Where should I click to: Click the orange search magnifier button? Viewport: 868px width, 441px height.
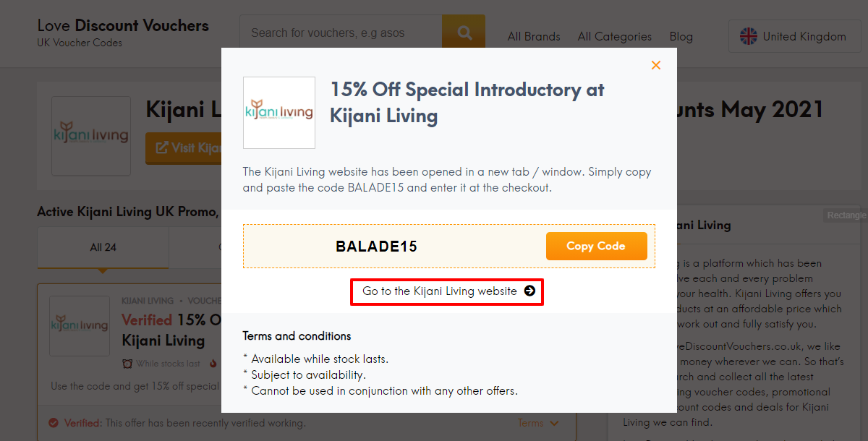464,33
